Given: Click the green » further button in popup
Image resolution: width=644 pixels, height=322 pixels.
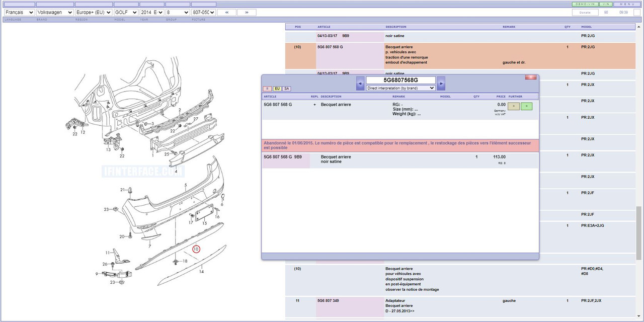Looking at the screenshot, I should pyautogui.click(x=526, y=106).
